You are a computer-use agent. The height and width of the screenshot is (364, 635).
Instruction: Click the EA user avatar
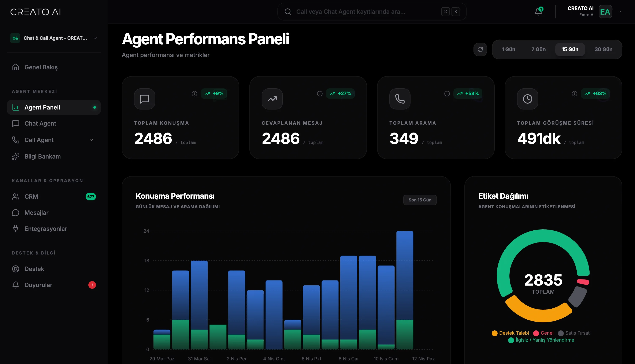(605, 11)
